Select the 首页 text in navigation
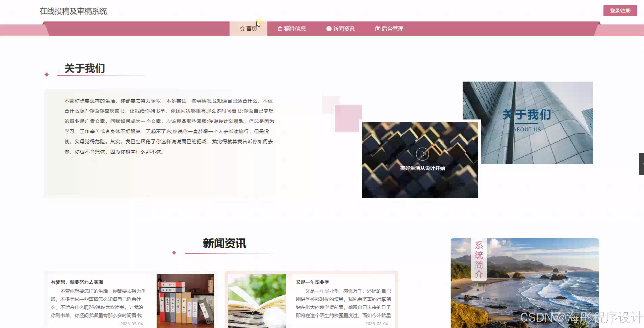 click(252, 29)
